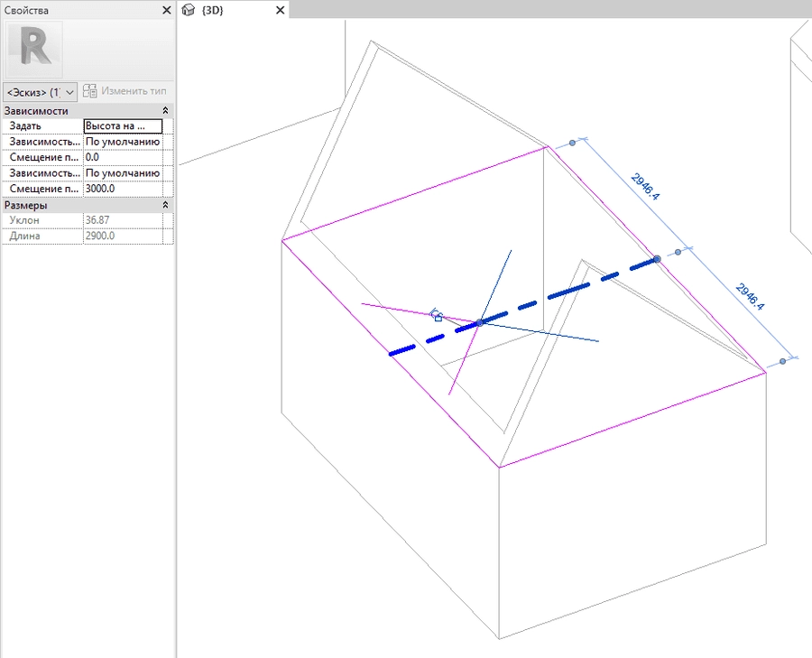Click the Уклон value 36.87
This screenshot has width=812, height=658.
(124, 220)
